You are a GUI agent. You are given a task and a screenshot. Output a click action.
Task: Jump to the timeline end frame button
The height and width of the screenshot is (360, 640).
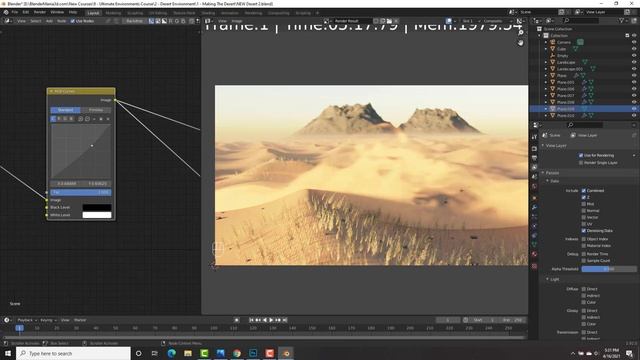(x=285, y=320)
